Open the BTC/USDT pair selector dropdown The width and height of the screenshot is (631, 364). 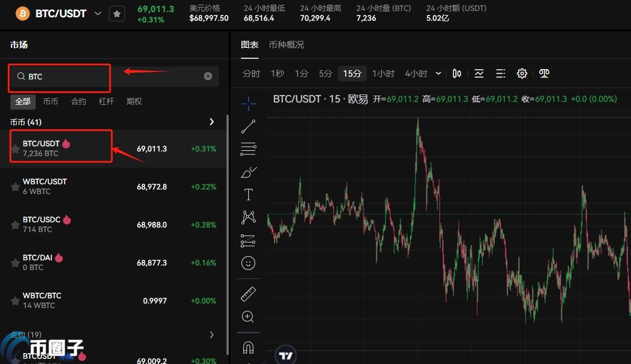(x=98, y=14)
